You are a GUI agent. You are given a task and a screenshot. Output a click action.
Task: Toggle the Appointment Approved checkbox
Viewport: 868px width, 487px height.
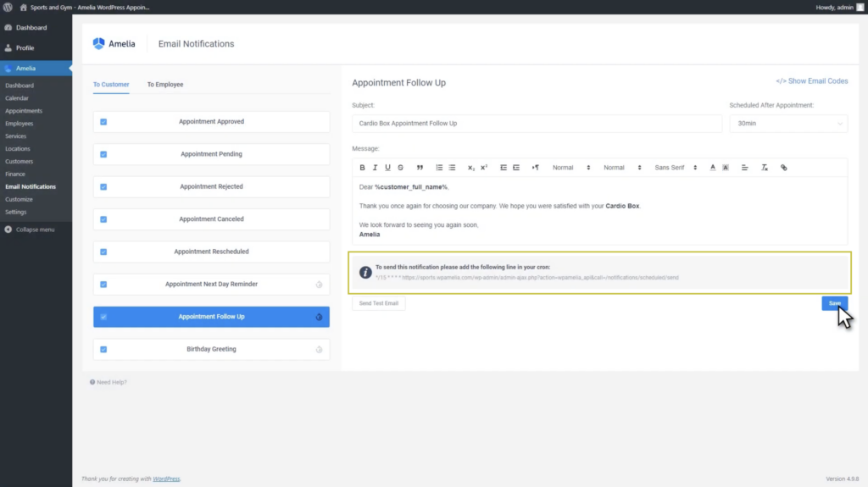tap(103, 122)
